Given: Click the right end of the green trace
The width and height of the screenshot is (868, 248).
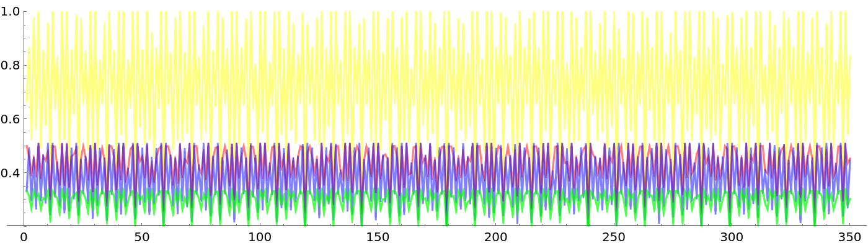Looking at the screenshot, I should 850,199.
